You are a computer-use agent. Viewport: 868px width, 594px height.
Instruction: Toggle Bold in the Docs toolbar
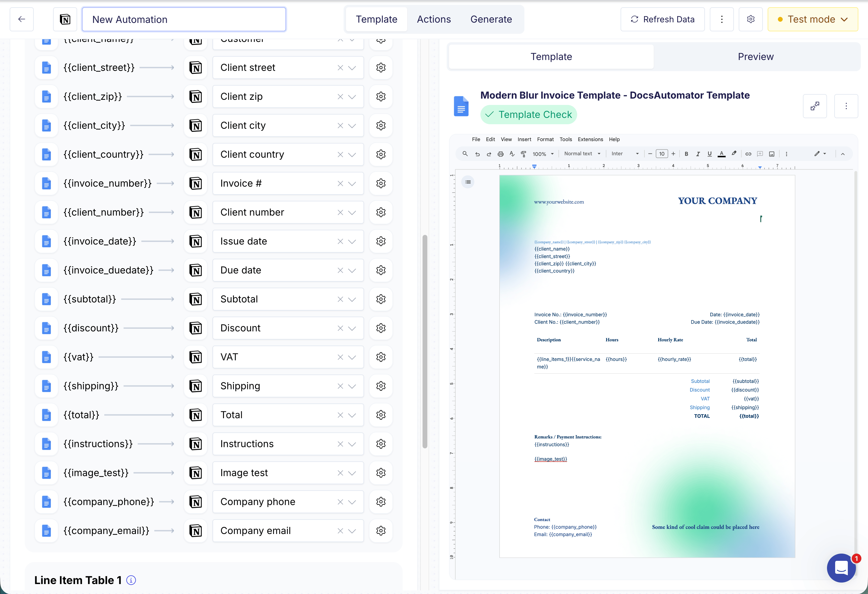coord(686,154)
